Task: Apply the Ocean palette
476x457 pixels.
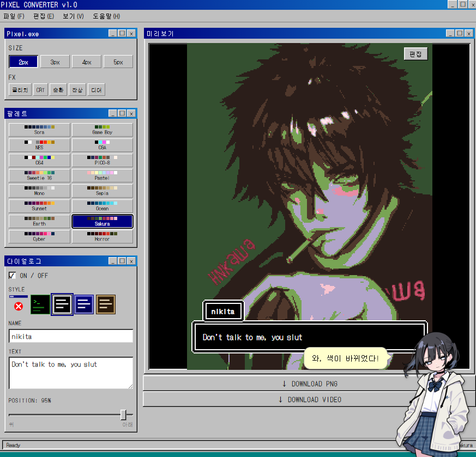Action: coord(103,206)
